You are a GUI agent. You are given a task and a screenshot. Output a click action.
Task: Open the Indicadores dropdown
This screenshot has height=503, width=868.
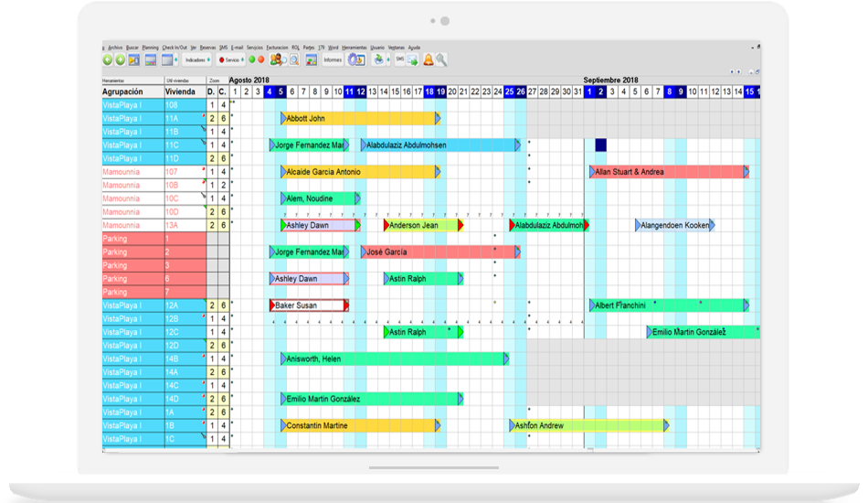197,59
